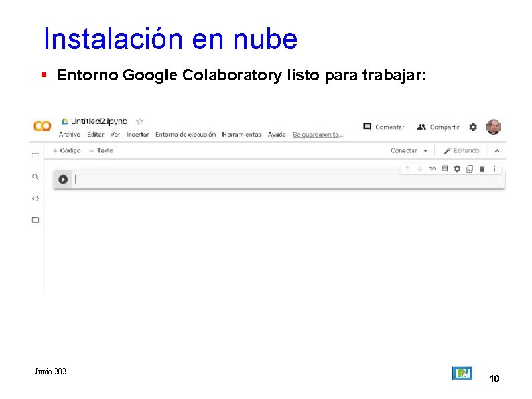
Task: Rename notebook title Untitled2.ipynb
Action: click(x=99, y=121)
